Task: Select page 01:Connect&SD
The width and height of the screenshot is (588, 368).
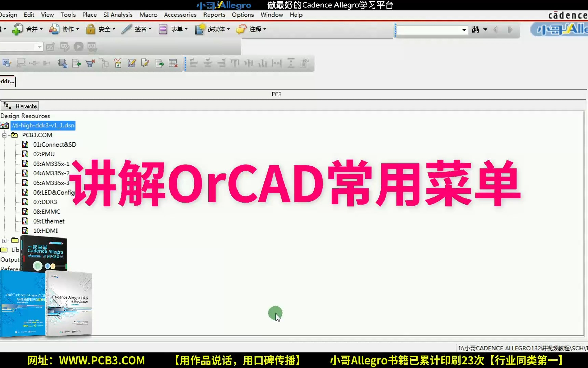Action: point(54,144)
